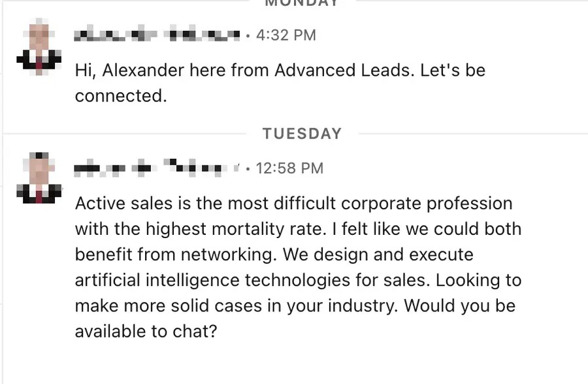Select the 4:32 PM timestamp
This screenshot has width=588, height=384.
(x=286, y=35)
